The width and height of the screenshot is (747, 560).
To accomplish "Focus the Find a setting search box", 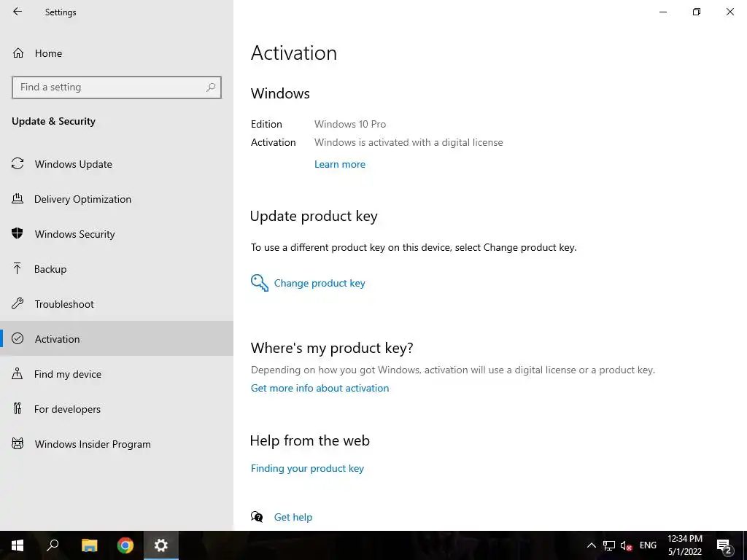I will (x=117, y=87).
